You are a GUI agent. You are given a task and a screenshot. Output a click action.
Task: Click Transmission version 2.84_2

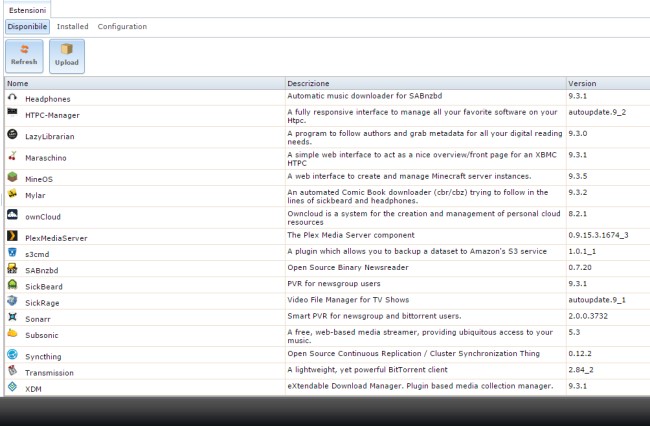(x=581, y=370)
